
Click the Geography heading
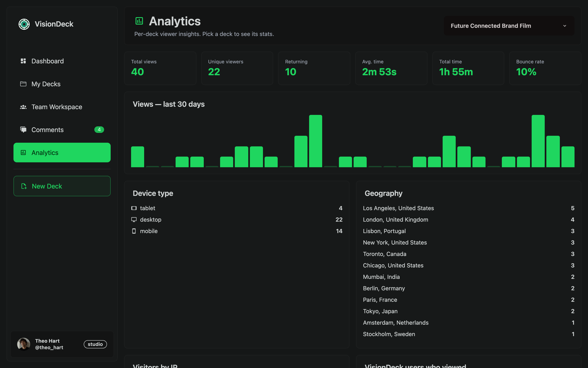(x=383, y=193)
